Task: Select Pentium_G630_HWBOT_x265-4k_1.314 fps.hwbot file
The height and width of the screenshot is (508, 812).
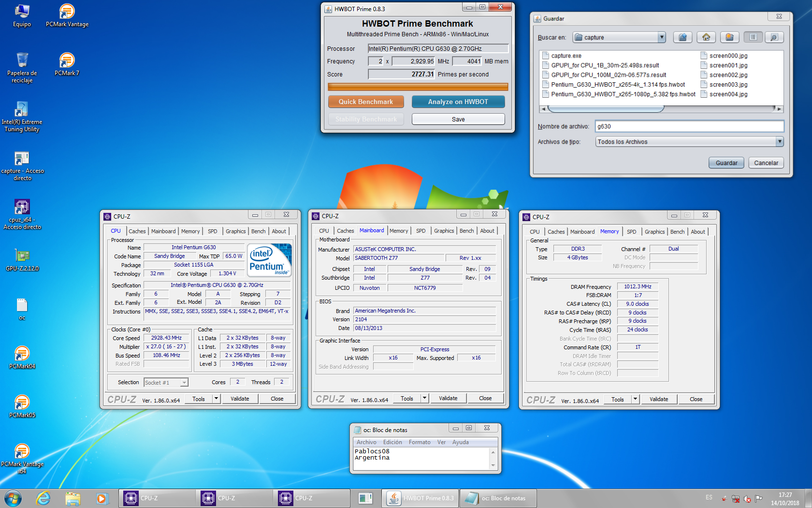Action: 613,85
